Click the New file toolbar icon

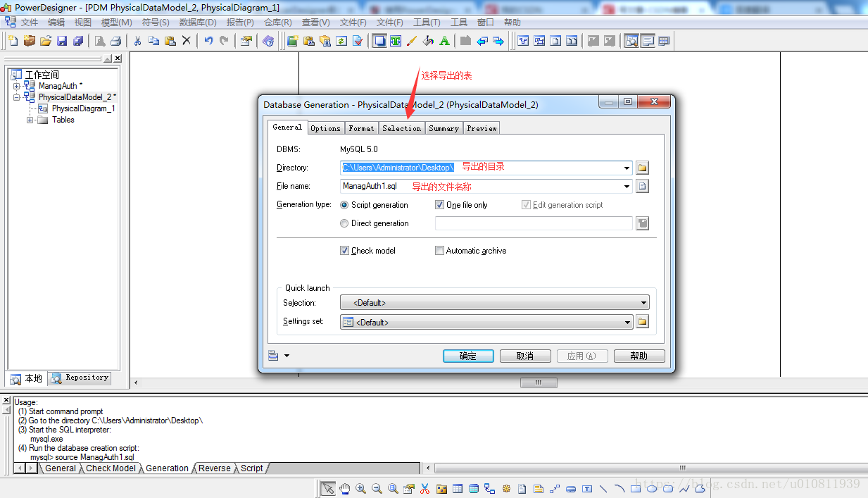[13, 41]
